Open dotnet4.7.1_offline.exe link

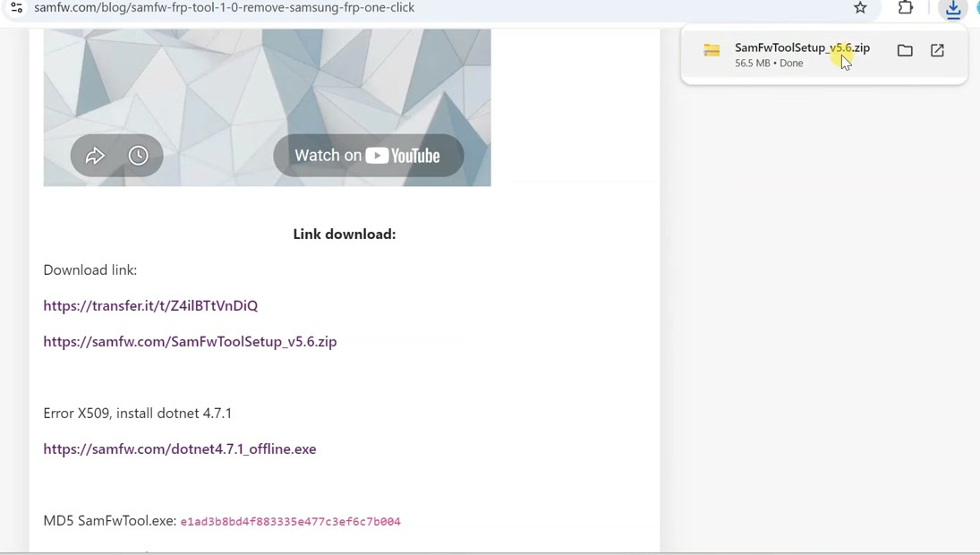point(180,449)
